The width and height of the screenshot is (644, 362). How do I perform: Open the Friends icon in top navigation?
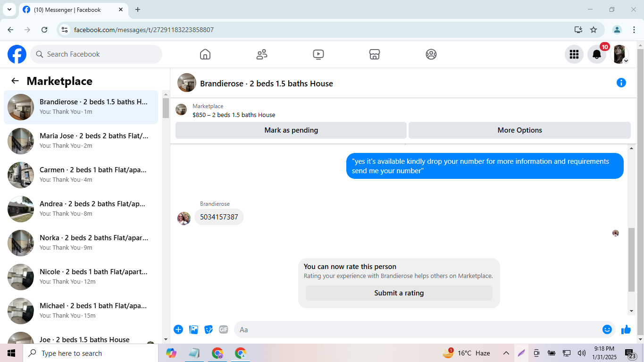(262, 54)
